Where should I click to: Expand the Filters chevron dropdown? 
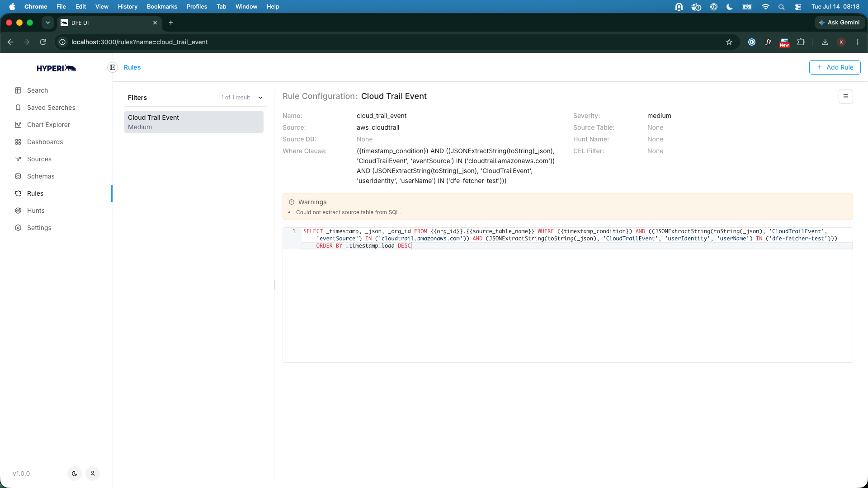pos(260,98)
